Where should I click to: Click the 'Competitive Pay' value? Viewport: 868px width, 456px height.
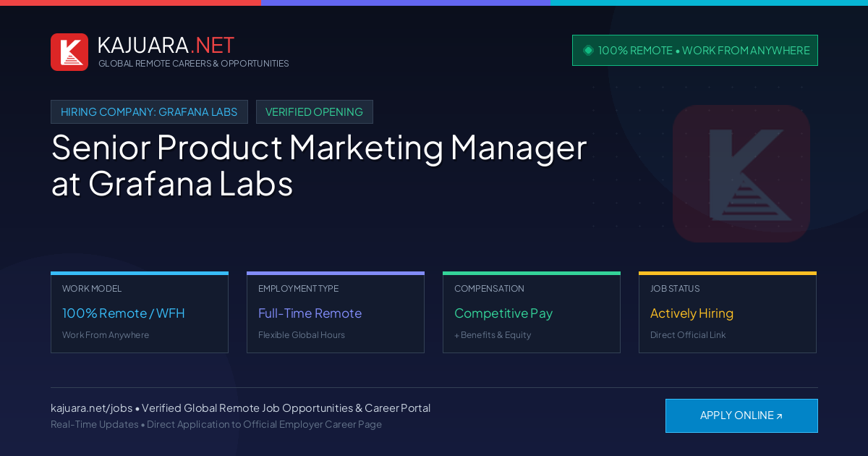[x=503, y=313]
